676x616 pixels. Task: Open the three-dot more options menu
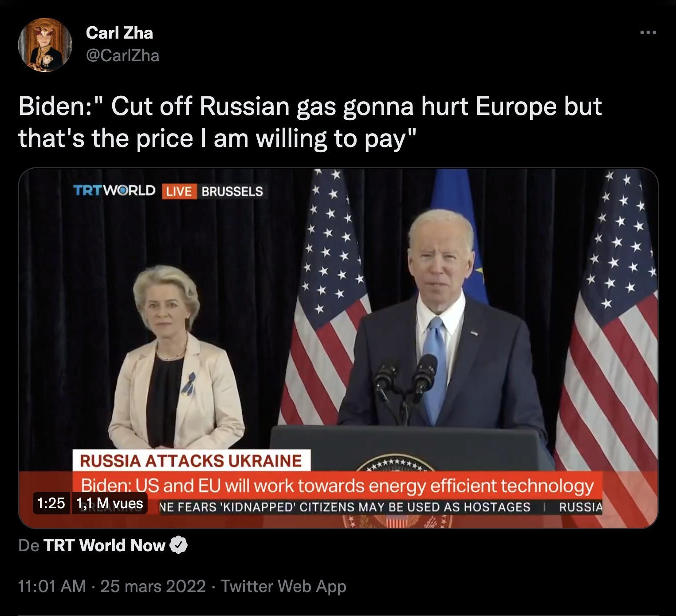[x=648, y=32]
